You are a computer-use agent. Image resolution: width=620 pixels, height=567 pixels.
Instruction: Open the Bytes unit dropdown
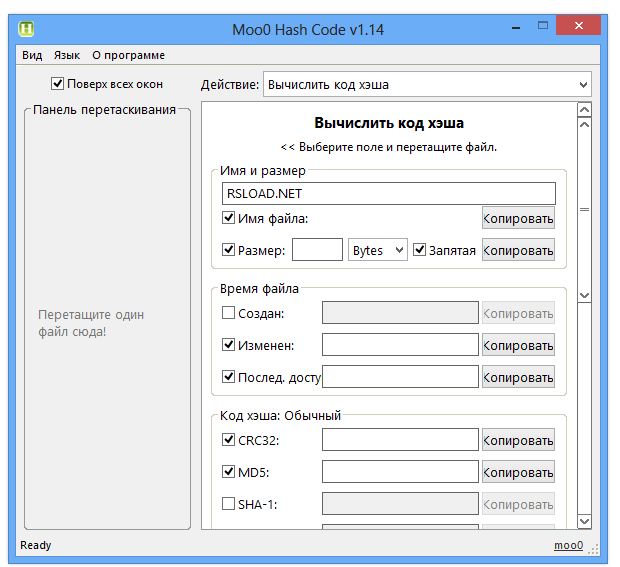[x=378, y=249]
